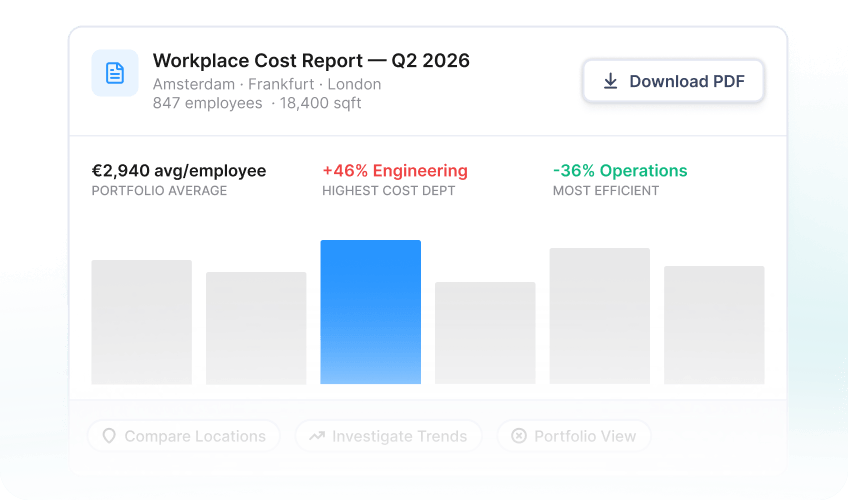The height and width of the screenshot is (500, 848).
Task: Click the HIGHEST COST DEPT label
Action: coord(388,191)
